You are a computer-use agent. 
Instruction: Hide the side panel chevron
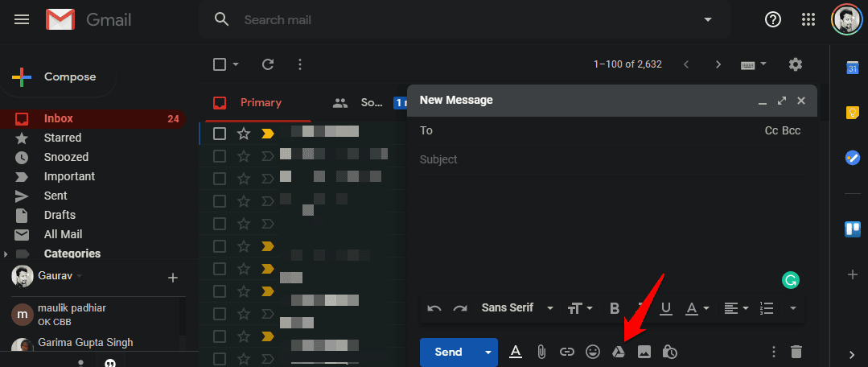click(852, 355)
